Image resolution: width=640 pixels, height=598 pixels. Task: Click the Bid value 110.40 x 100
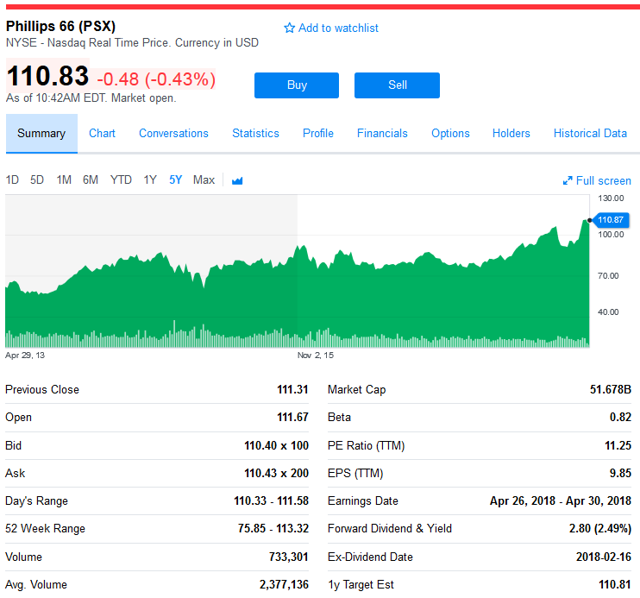(276, 446)
